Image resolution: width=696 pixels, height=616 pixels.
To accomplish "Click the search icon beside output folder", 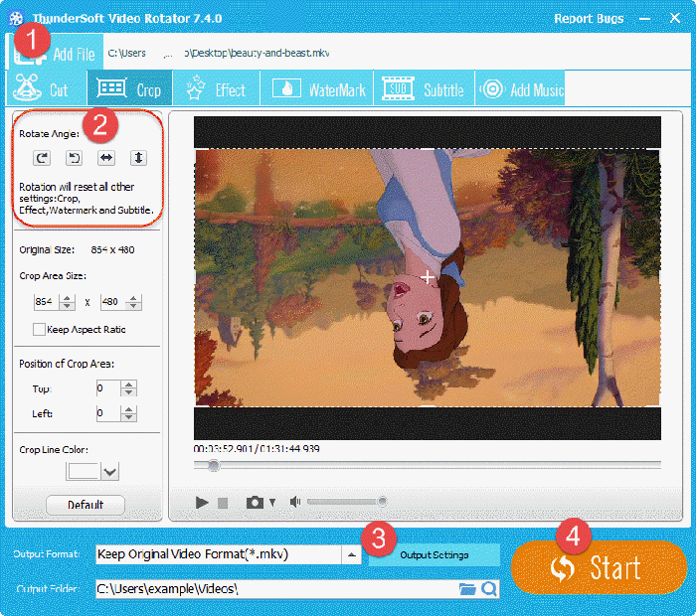I will click(x=488, y=589).
